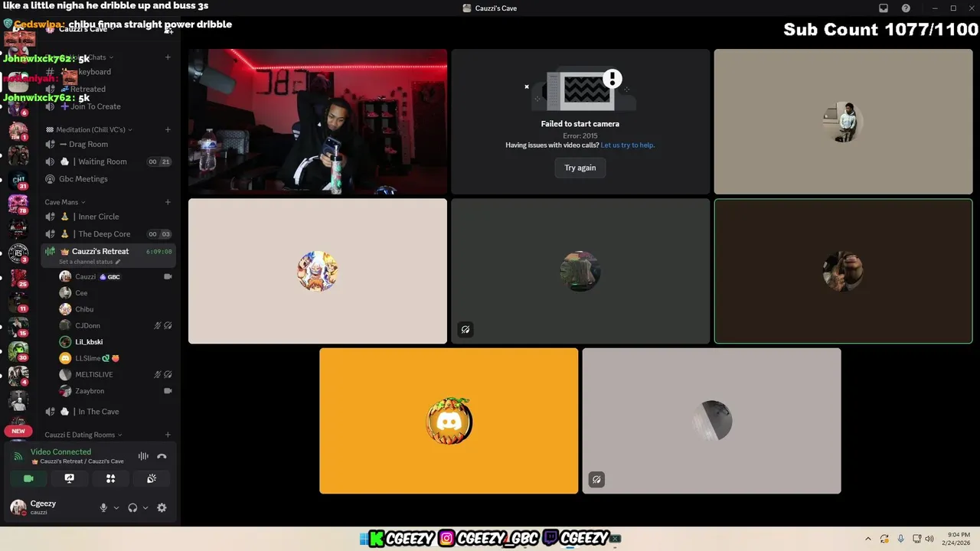Show hidden system tray icons chevron
This screenshot has height=551, width=980.
click(x=867, y=539)
